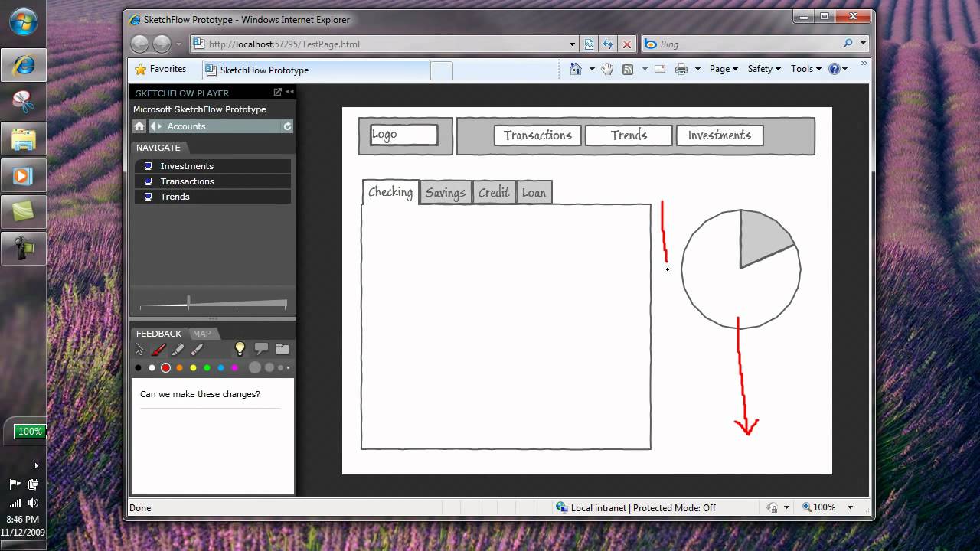The width and height of the screenshot is (980, 551).
Task: Click the RSS feeds icon
Action: coord(628,69)
